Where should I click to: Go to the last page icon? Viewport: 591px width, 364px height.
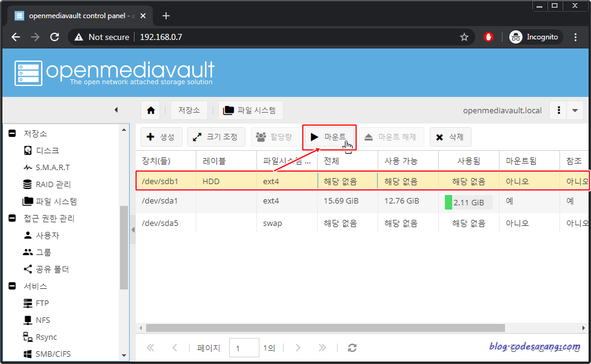(322, 348)
